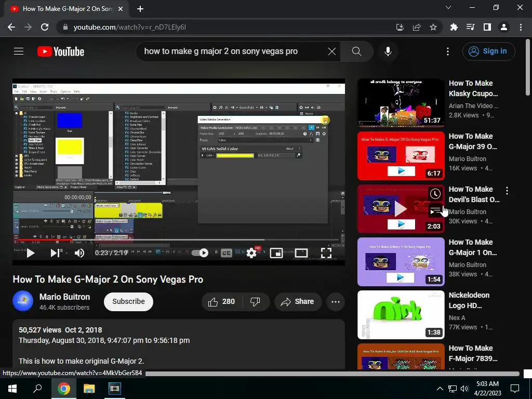Open options menu for Devil's Blast video
Screen dimensions: 532x399
pyautogui.click(x=507, y=191)
